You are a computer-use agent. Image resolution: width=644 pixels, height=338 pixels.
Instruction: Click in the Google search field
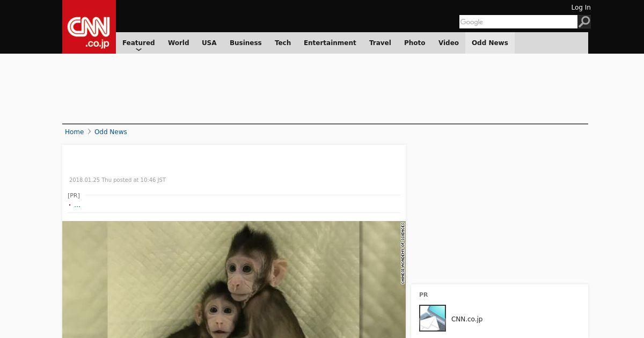pos(518,21)
